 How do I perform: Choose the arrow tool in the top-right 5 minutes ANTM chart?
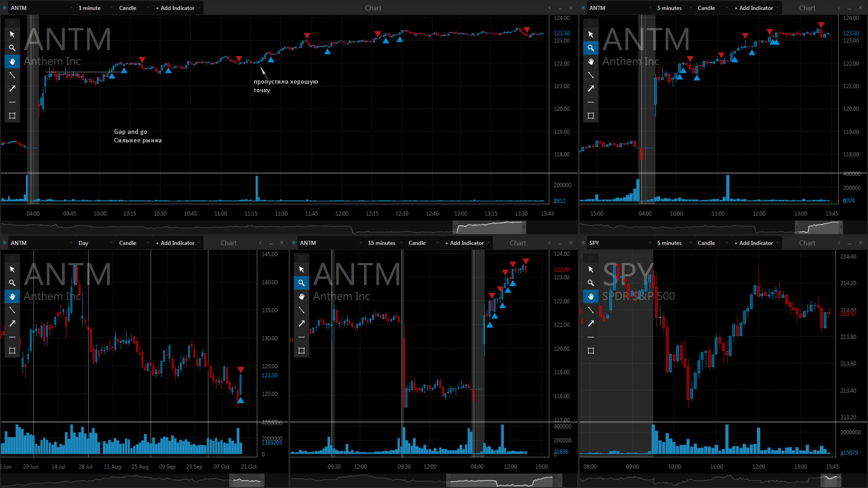click(x=591, y=89)
